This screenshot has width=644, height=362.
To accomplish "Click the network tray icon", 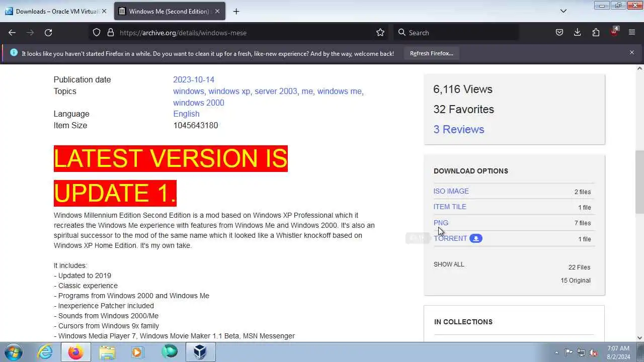I will [581, 352].
